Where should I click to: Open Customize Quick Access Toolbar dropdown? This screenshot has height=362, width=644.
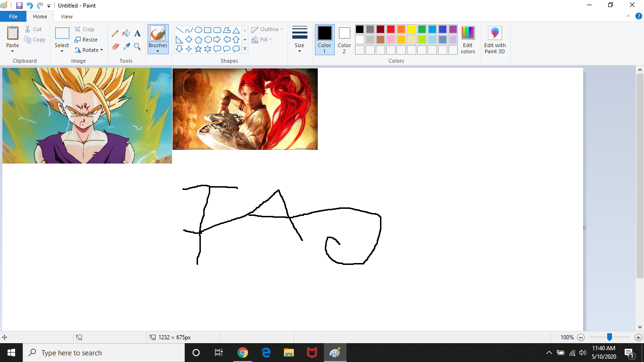[x=49, y=6]
